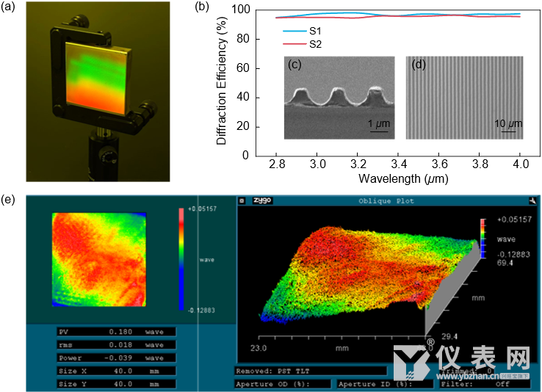
Task: Click the grating mirror mount photo
Action: pos(98,91)
